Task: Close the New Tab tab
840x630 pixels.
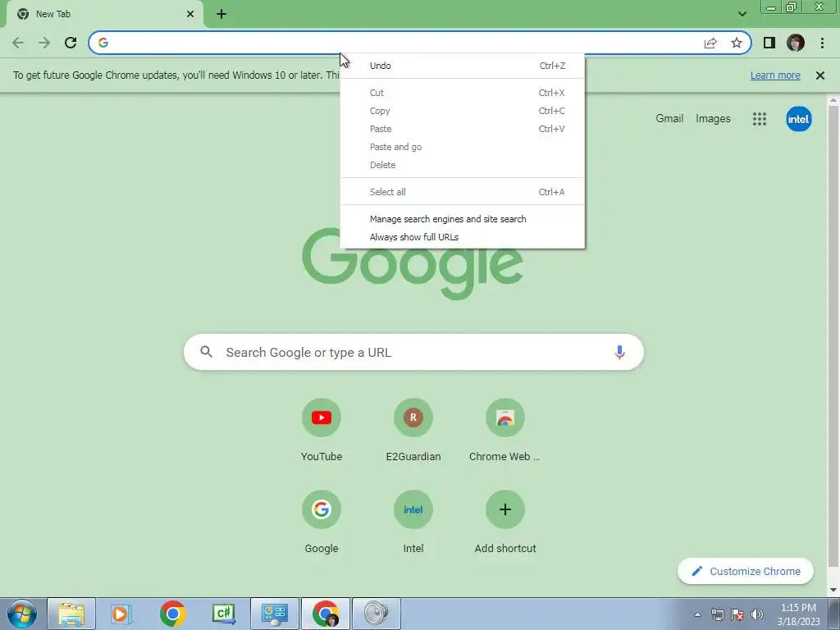Action: (x=190, y=14)
